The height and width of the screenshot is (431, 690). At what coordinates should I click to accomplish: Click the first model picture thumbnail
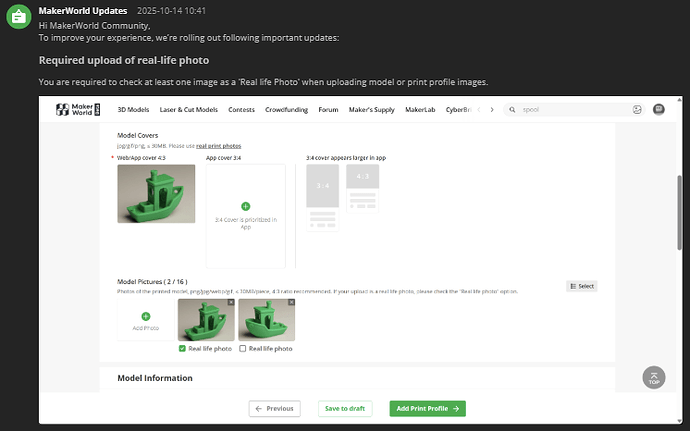(x=206, y=320)
